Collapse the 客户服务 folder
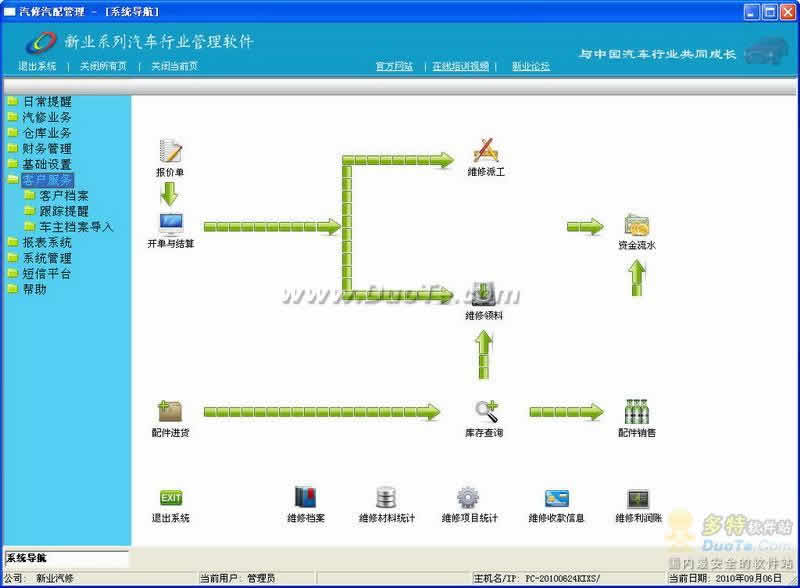 click(x=46, y=180)
